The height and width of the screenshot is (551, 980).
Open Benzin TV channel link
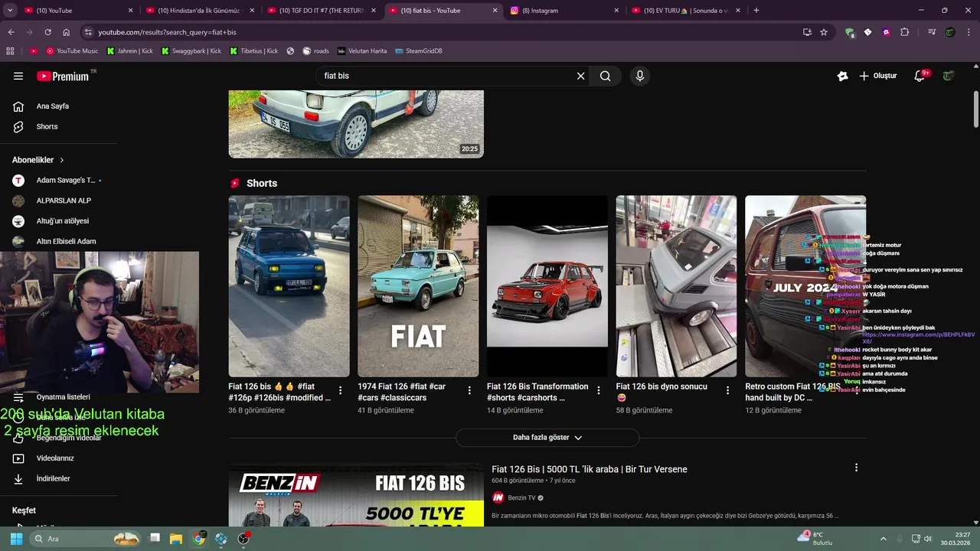click(x=521, y=498)
